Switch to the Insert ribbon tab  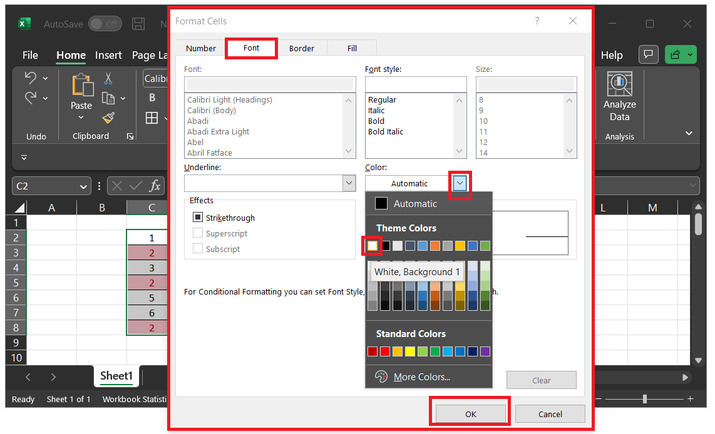[108, 55]
